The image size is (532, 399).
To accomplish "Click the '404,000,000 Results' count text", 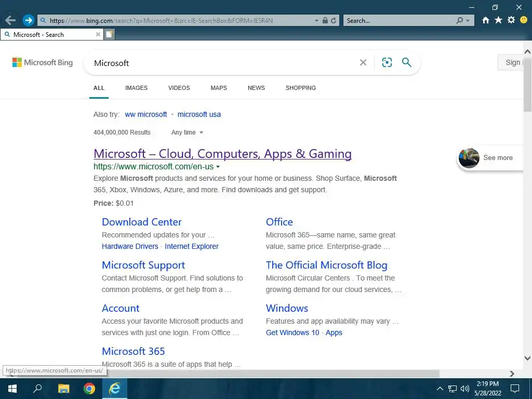I will pos(122,132).
